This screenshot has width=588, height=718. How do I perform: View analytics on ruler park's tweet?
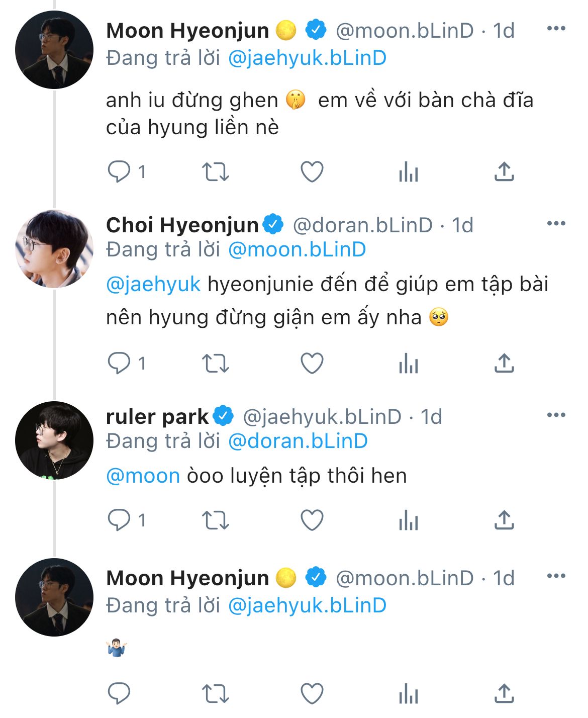pyautogui.click(x=408, y=520)
